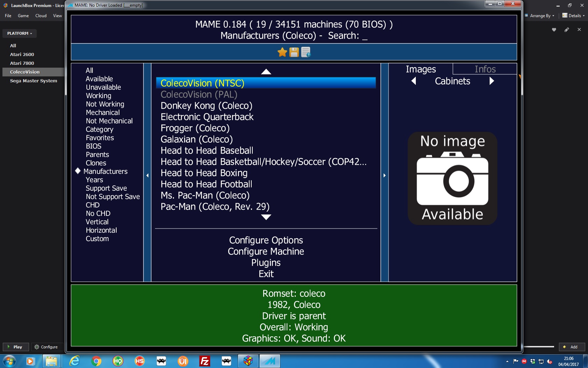Open the PLATFORM dropdown in LaunchBox
The width and height of the screenshot is (588, 368).
pyautogui.click(x=20, y=33)
